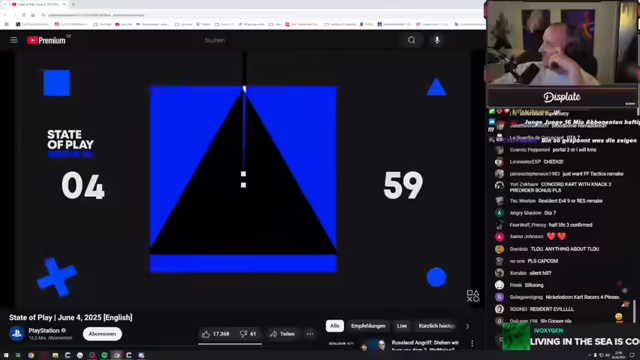Open the options menu for Russland Angriff video
The image size is (640, 360).
click(x=472, y=344)
